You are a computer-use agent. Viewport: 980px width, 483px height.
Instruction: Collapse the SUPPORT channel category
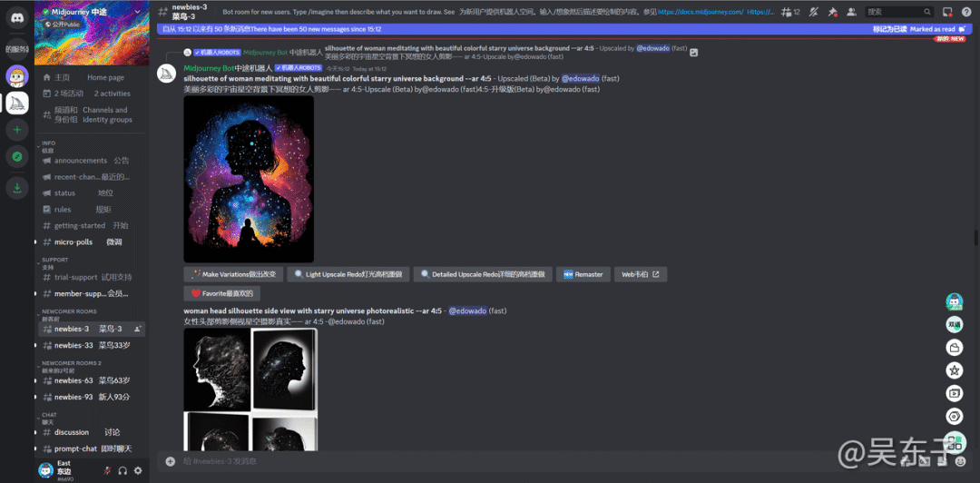coord(54,262)
